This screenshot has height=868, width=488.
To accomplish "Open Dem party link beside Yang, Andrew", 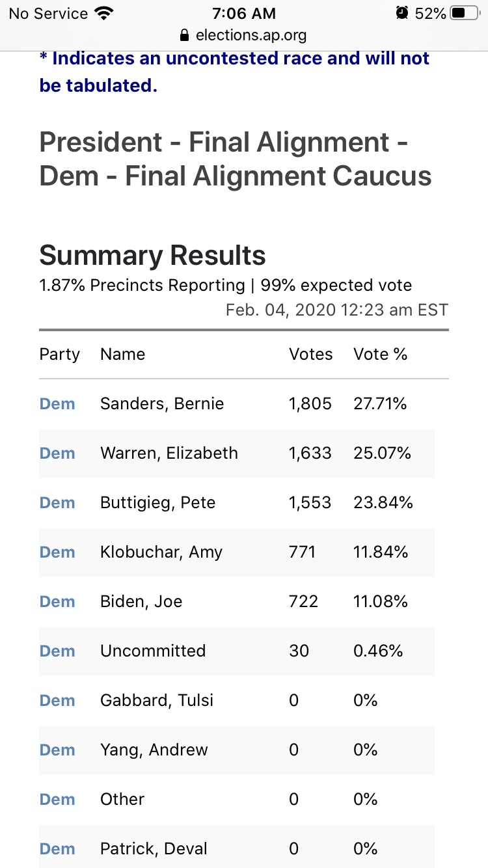I will (x=57, y=750).
